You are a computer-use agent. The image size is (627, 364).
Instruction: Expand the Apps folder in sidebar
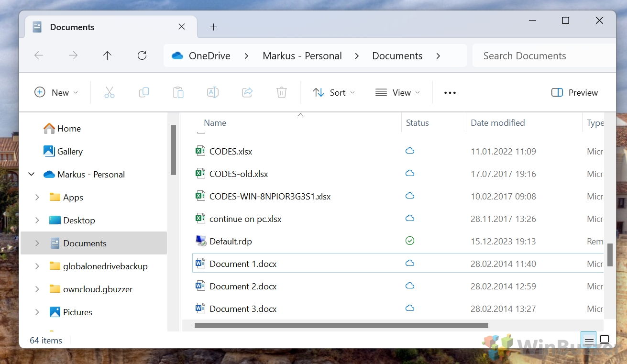coord(37,197)
